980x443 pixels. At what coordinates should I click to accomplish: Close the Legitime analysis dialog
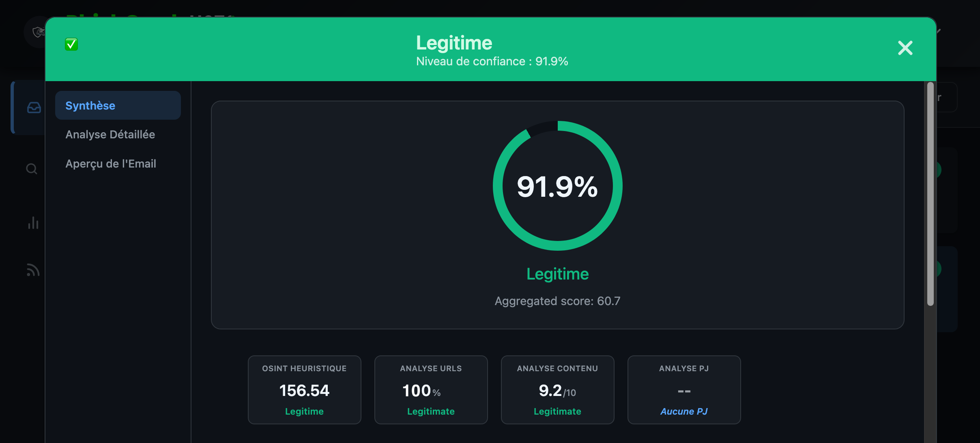click(x=905, y=48)
